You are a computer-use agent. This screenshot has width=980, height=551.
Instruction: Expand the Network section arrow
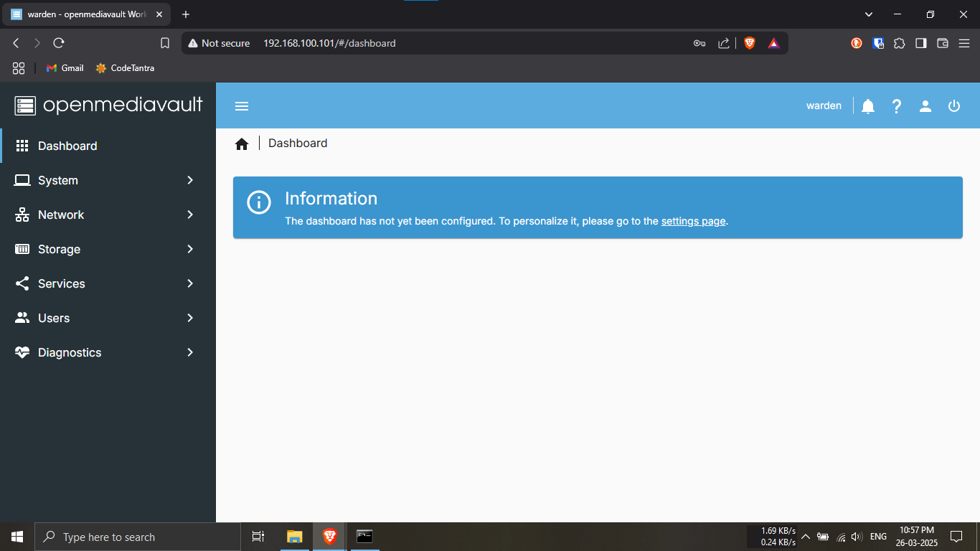(x=190, y=215)
